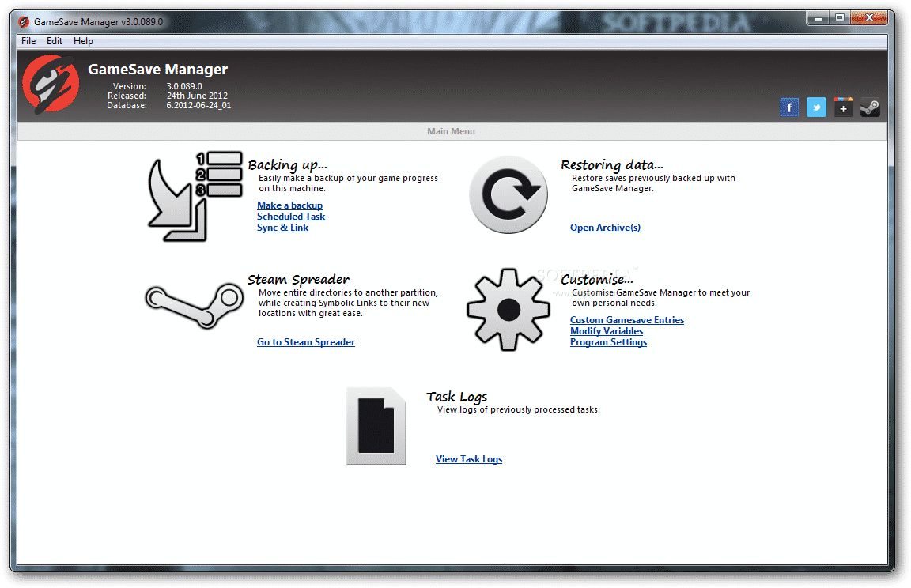Select the Sync & Link option
Screen dimensions: 911x588
282,228
